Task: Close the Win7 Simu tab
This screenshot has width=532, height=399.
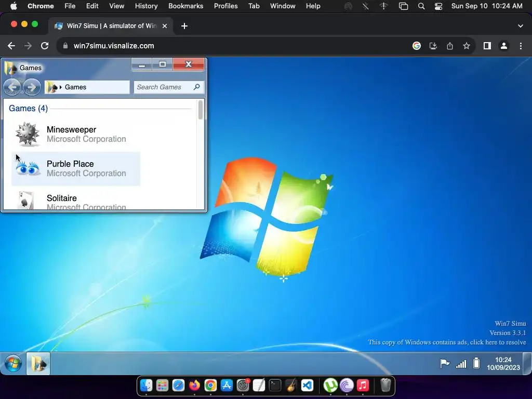Action: pyautogui.click(x=165, y=26)
